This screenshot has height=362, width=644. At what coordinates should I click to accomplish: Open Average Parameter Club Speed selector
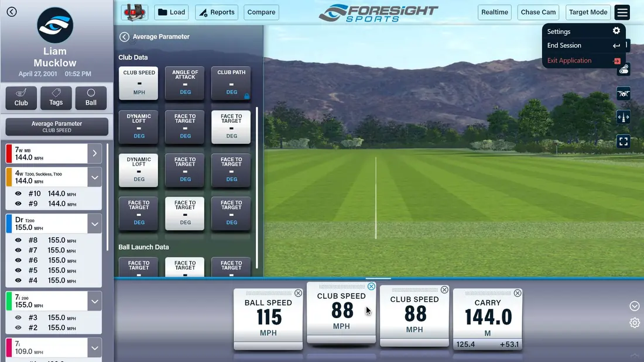[x=57, y=127]
